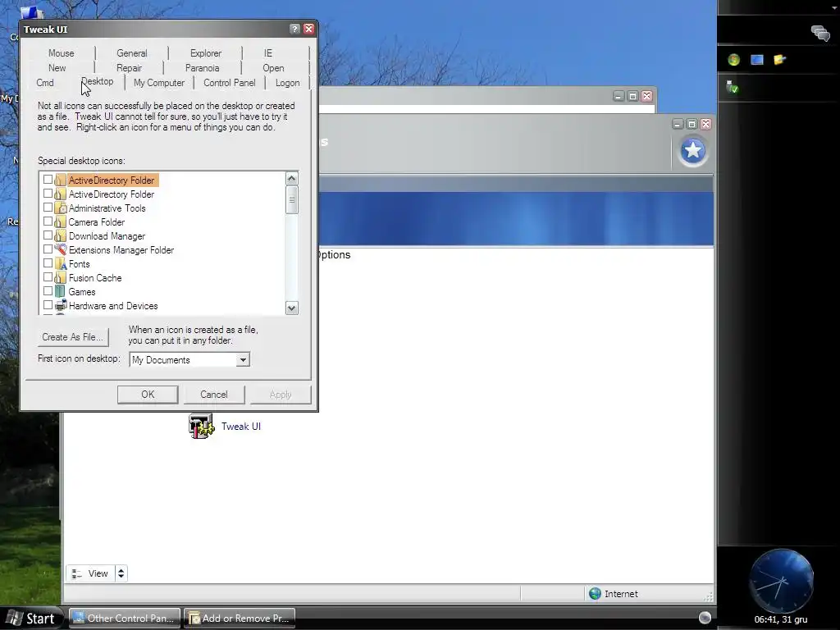840x630 pixels.
Task: Open the Paranoia tab
Action: point(202,68)
